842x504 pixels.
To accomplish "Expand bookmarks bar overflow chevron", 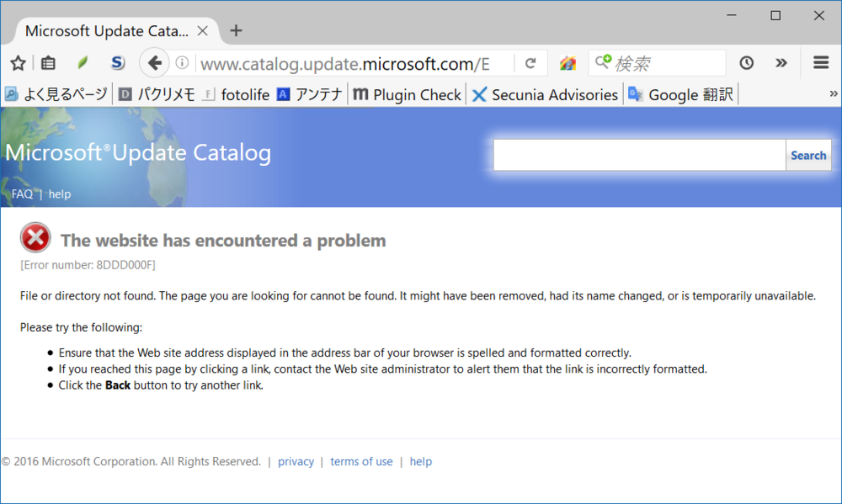I will (834, 94).
